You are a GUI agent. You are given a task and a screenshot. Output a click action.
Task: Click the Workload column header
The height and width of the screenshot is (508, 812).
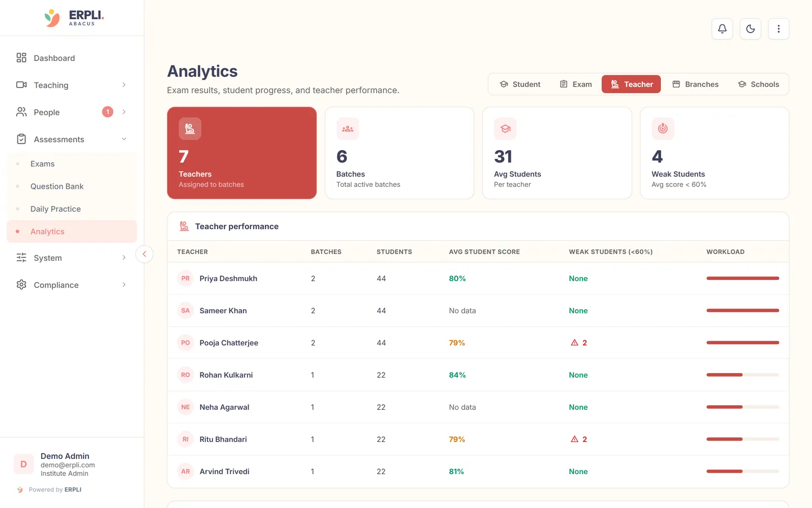725,252
